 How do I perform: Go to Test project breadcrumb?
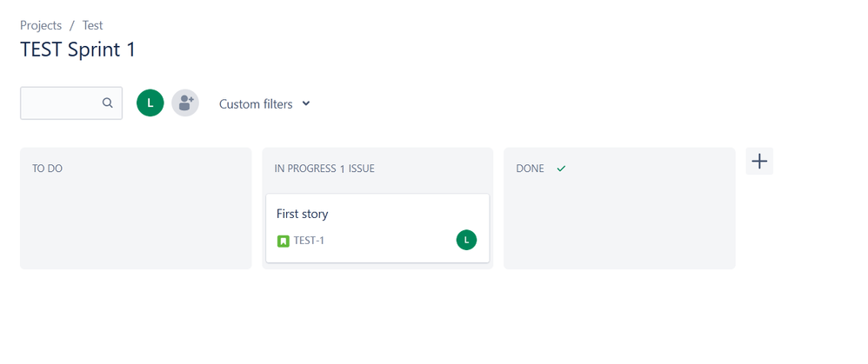92,25
